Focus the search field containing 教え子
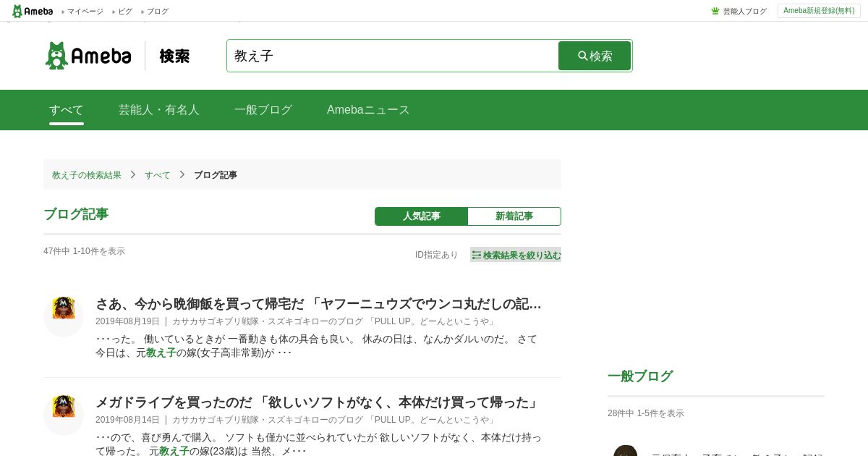This screenshot has height=456, width=868. 393,56
